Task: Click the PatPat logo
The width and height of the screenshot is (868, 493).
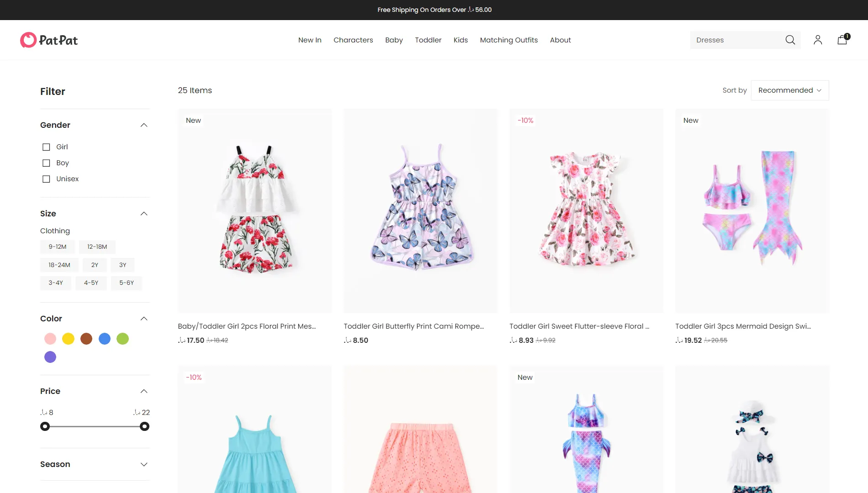Action: tap(49, 40)
